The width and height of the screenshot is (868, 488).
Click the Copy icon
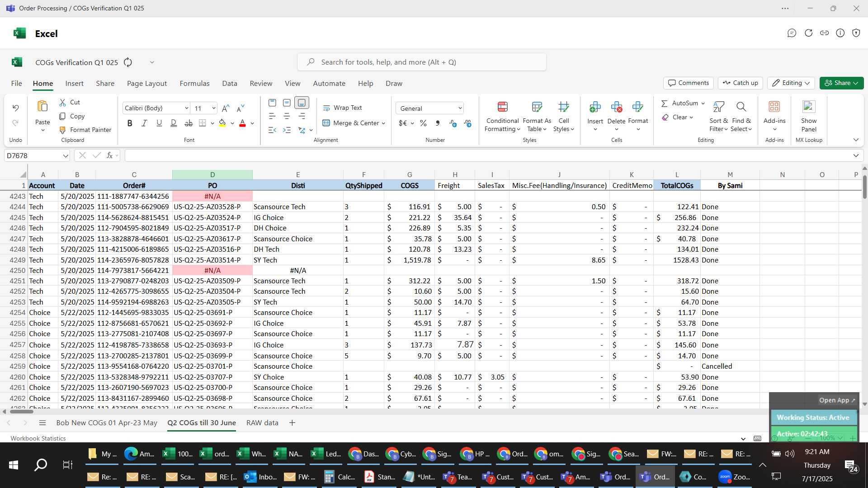click(x=63, y=116)
